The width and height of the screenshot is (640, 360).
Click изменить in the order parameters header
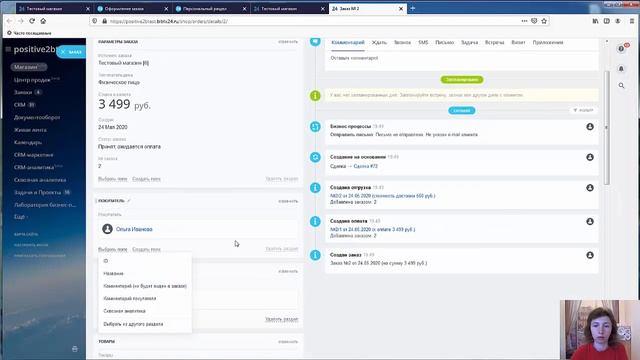tap(288, 42)
